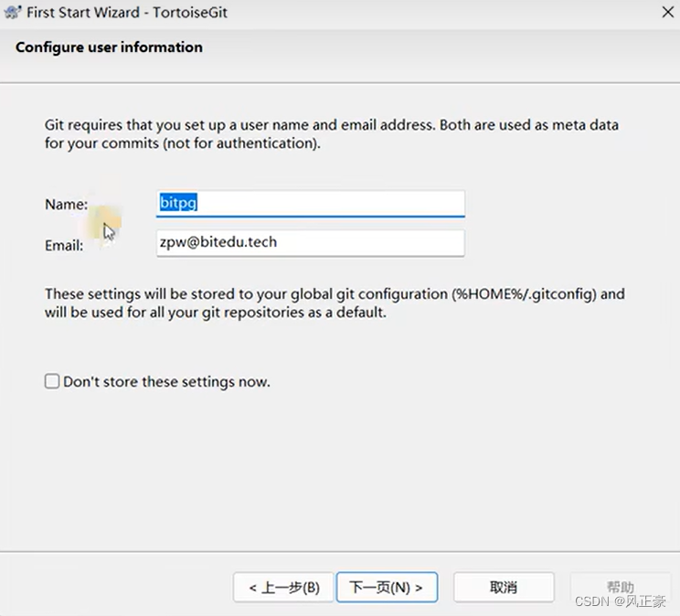Screen dimensions: 680x616
Task: Click the Email field with zpw@bitedu.tech
Action: (311, 242)
